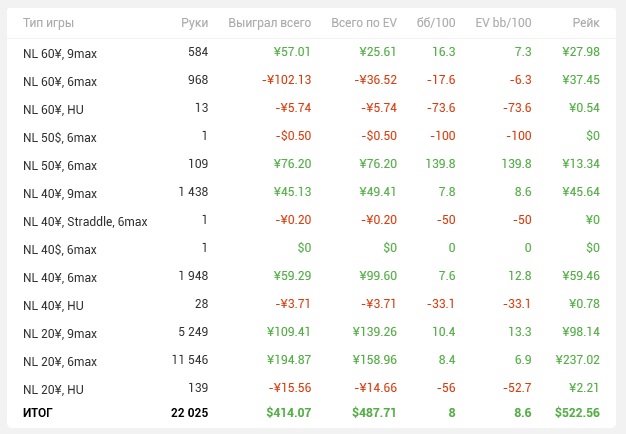
Task: Click the NL 20¥, 9max row label
Action: (60, 334)
